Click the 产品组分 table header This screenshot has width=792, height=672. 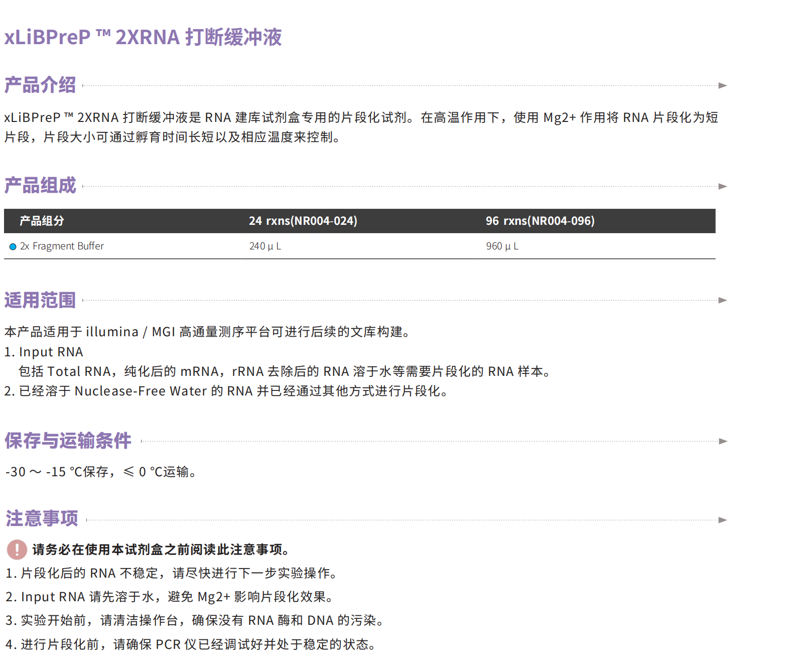pyautogui.click(x=42, y=221)
